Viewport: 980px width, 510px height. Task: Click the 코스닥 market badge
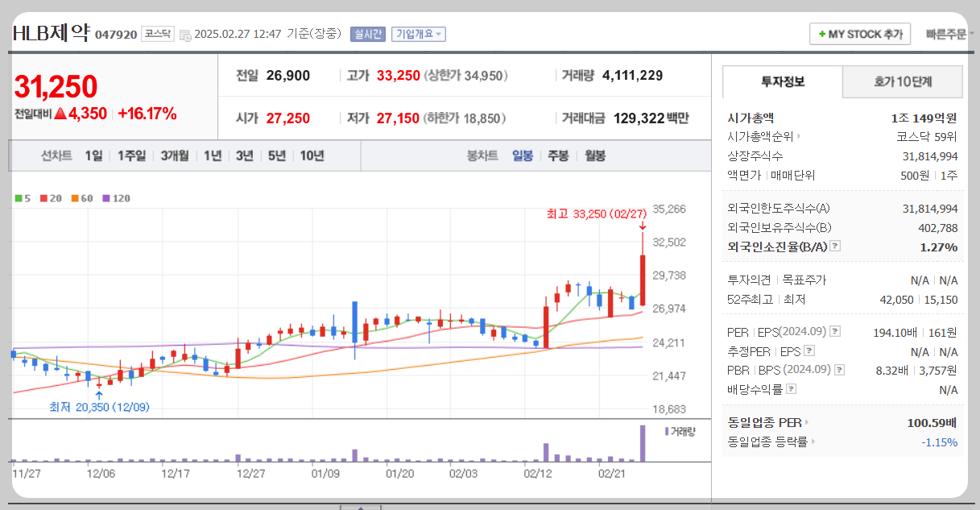pyautogui.click(x=157, y=34)
